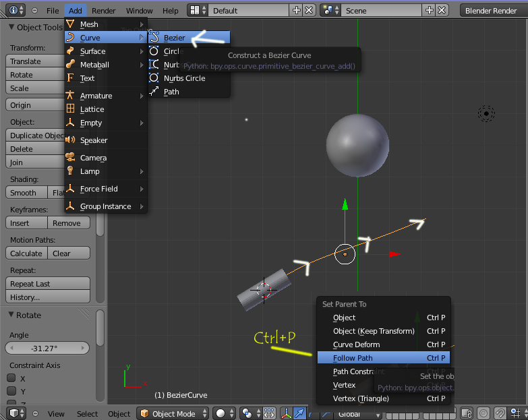The image size is (528, 420).
Task: Expand the Mesh submenu
Action: (106, 24)
